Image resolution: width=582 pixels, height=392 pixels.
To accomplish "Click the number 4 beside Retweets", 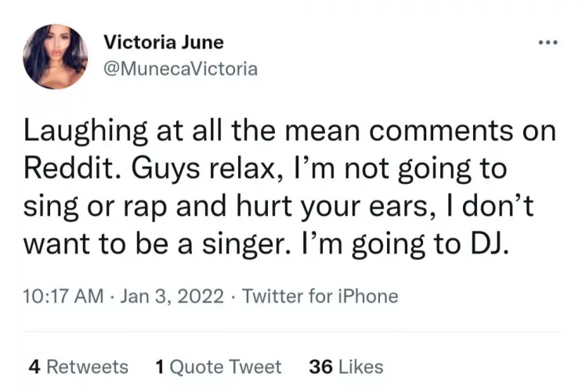I will tap(33, 366).
